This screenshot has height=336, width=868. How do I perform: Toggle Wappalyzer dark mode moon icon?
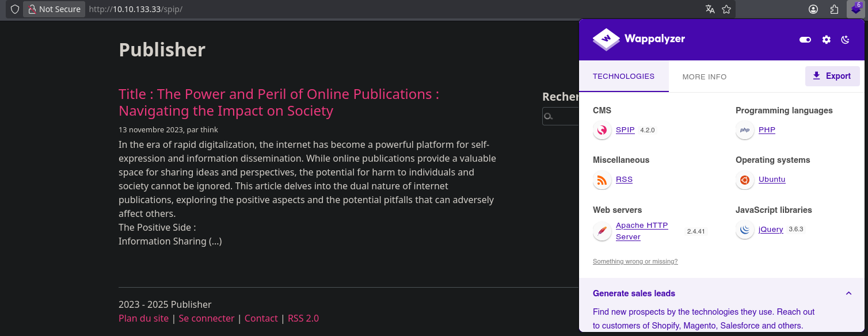[x=845, y=40]
